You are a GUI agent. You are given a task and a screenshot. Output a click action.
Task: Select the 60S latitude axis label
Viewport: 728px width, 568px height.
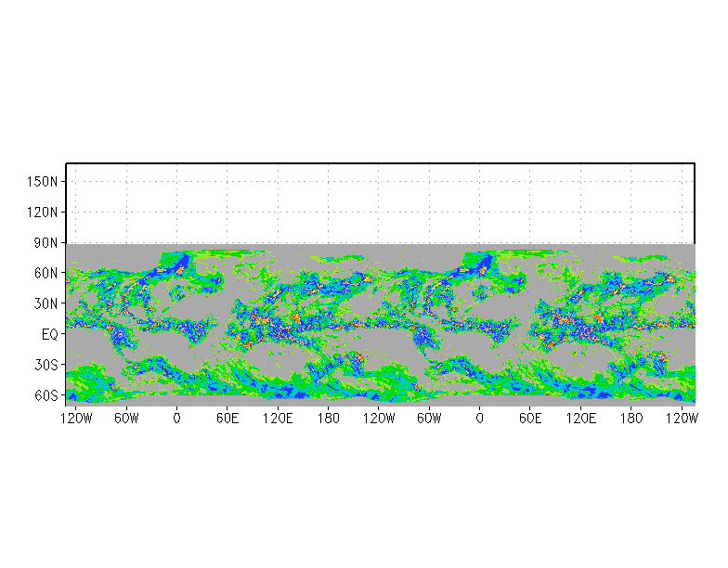click(46, 395)
